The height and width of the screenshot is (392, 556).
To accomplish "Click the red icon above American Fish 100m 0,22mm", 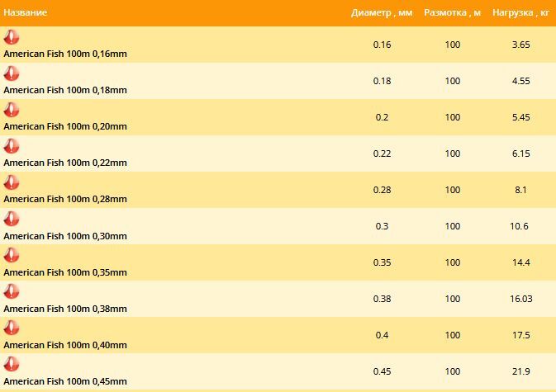I will [12, 146].
